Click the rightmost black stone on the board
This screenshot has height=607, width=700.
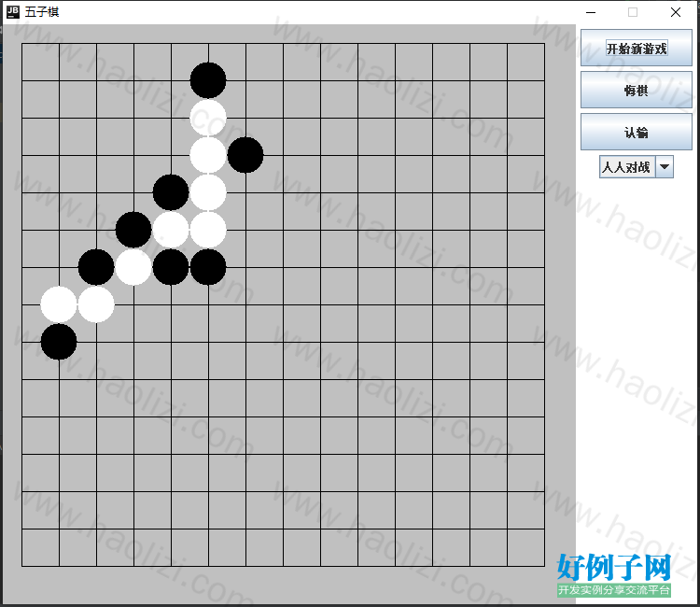[245, 155]
